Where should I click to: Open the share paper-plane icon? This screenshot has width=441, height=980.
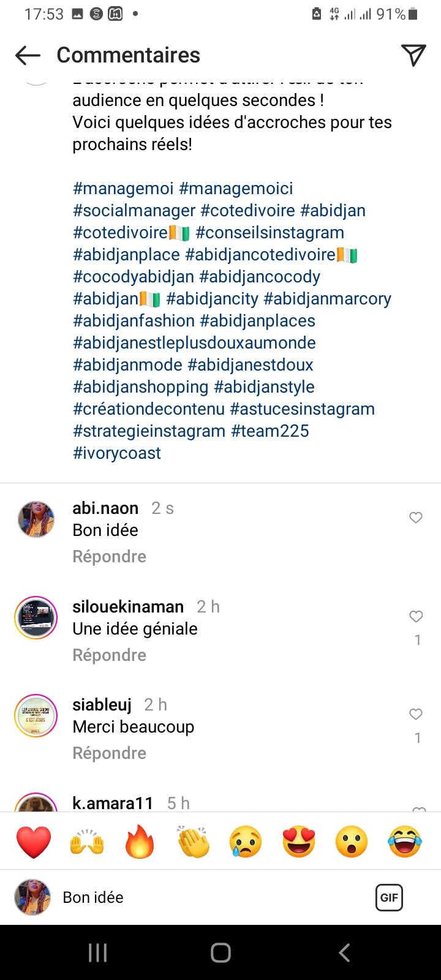click(413, 55)
